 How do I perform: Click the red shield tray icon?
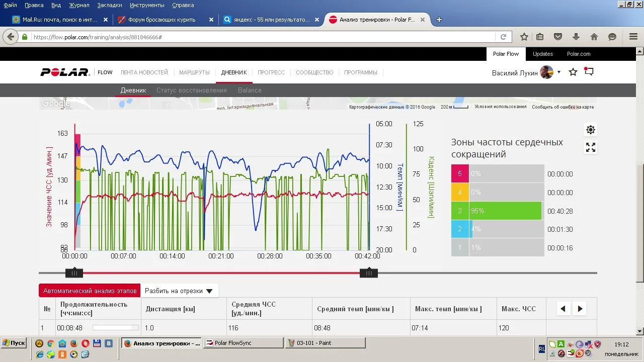click(597, 344)
